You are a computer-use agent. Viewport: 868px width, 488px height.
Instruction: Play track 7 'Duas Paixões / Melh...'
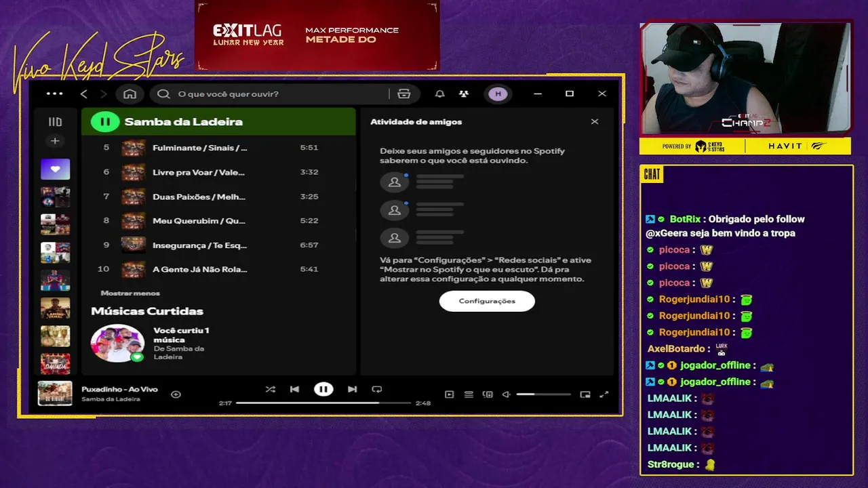[x=218, y=197]
